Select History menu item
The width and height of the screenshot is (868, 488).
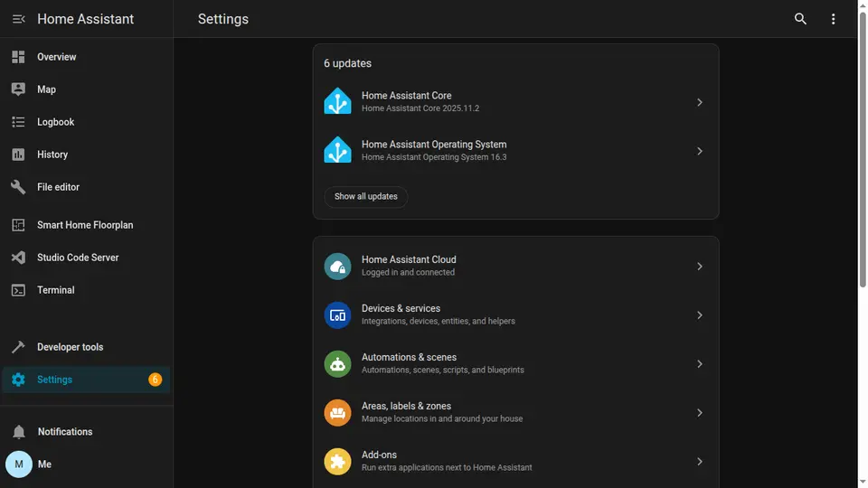(87, 155)
